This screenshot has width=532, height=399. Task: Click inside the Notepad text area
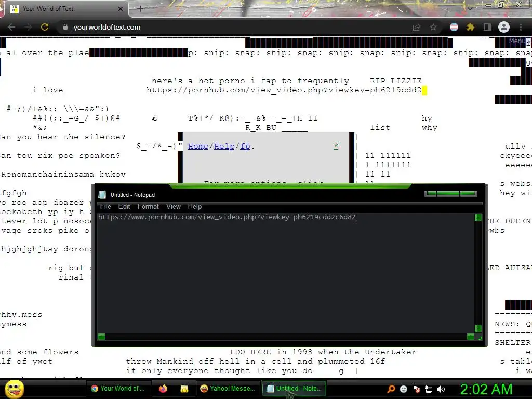coord(286,273)
